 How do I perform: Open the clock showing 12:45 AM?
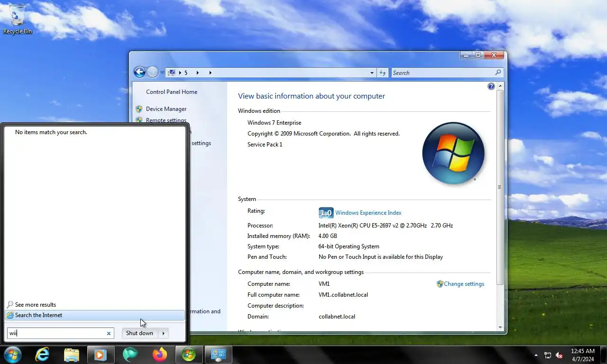[x=582, y=355]
